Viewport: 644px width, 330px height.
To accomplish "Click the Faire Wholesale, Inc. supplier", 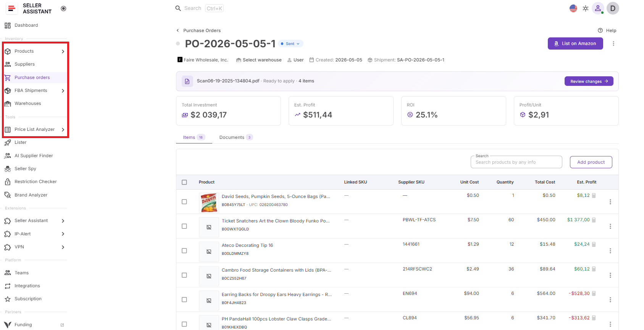I will (x=203, y=60).
